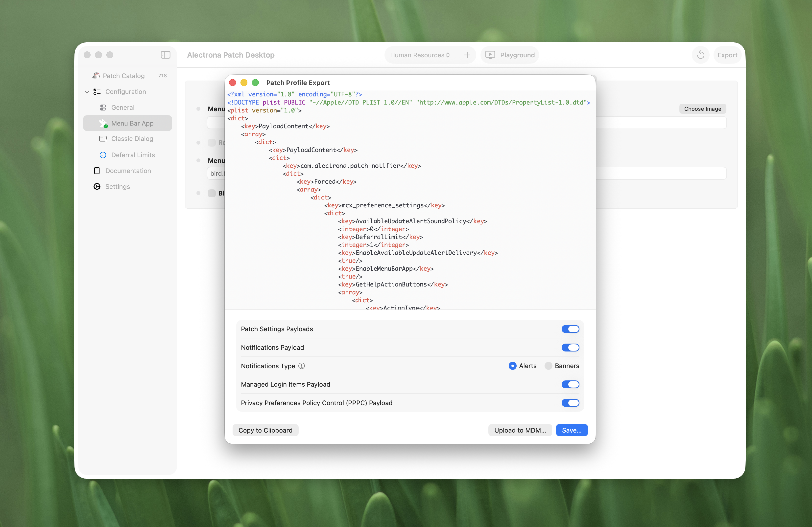Add a new profile with plus icon

point(467,55)
